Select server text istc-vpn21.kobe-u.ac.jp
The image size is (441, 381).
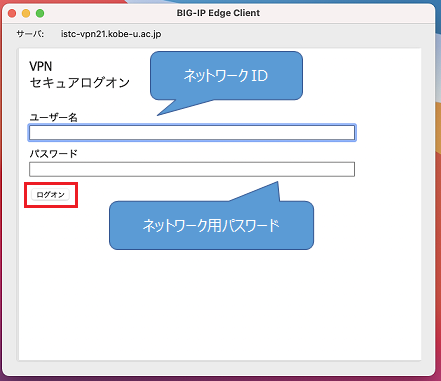pos(111,34)
